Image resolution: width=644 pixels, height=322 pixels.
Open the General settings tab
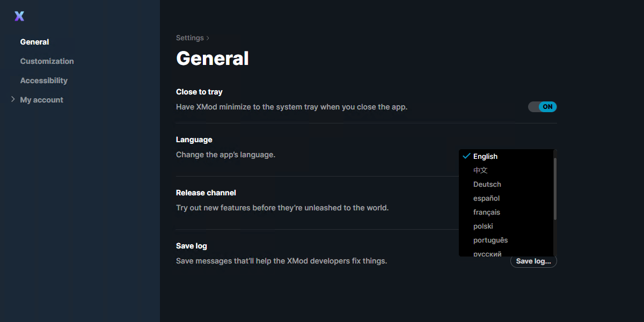(x=34, y=42)
